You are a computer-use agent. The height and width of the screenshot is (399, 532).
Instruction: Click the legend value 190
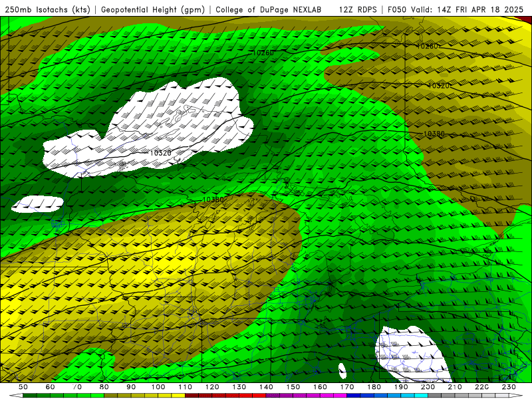(x=401, y=387)
